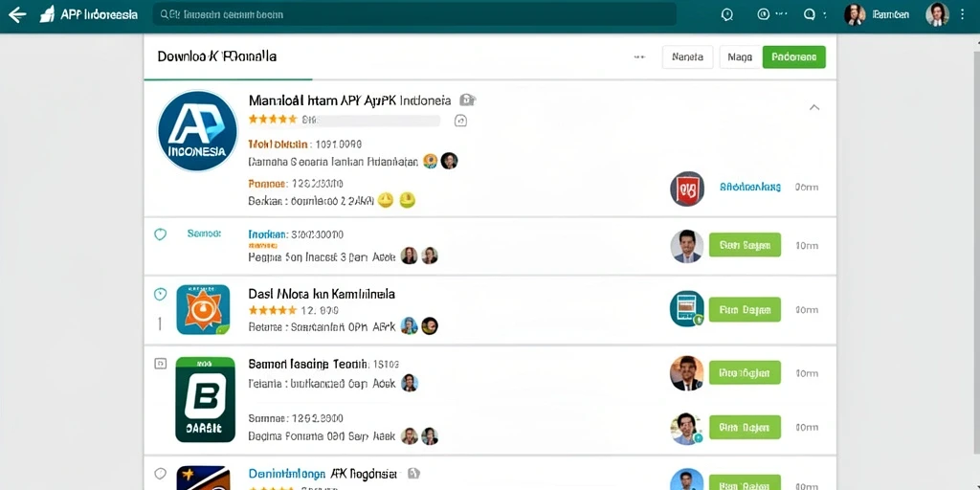Click the Maga button

coord(740,56)
